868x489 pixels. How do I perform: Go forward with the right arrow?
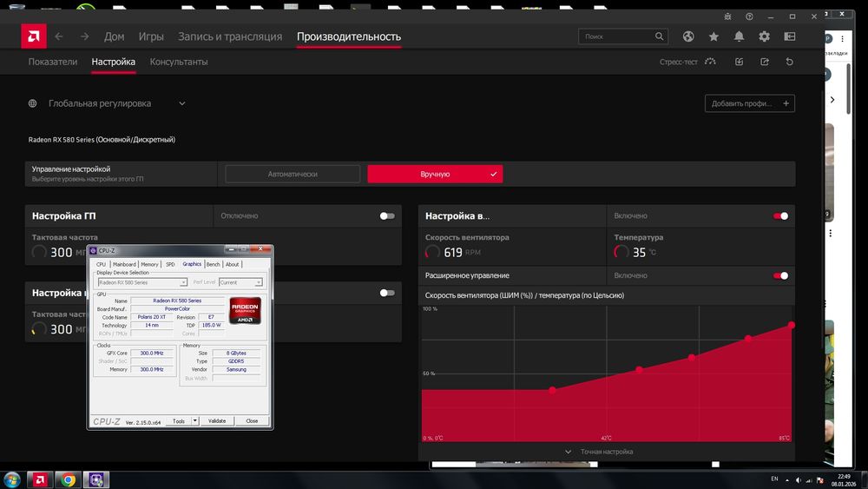coord(84,36)
